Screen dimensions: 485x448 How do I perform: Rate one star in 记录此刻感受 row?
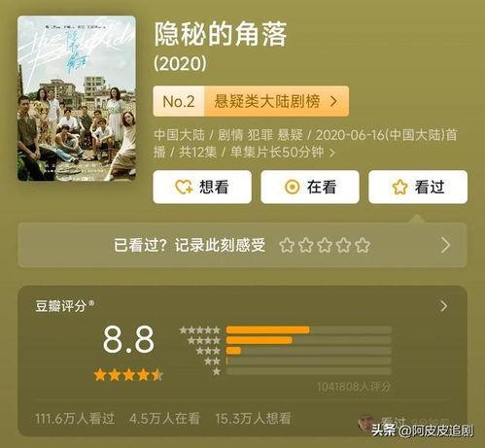point(287,245)
